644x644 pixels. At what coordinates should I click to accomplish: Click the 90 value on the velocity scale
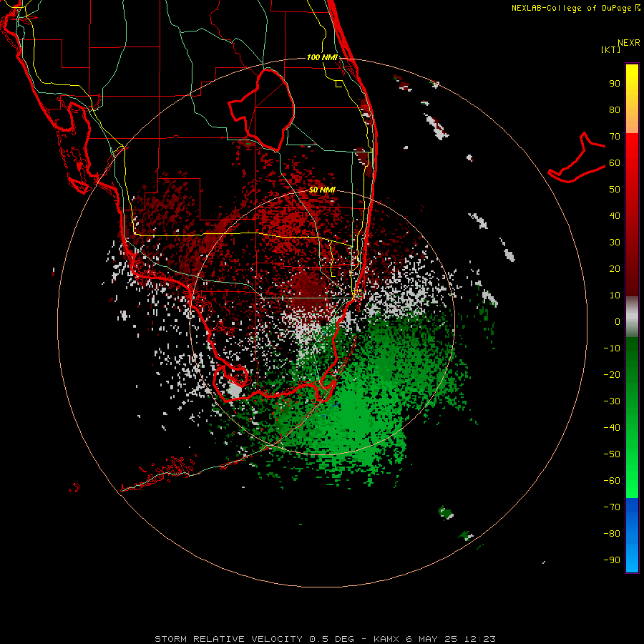[x=615, y=84]
